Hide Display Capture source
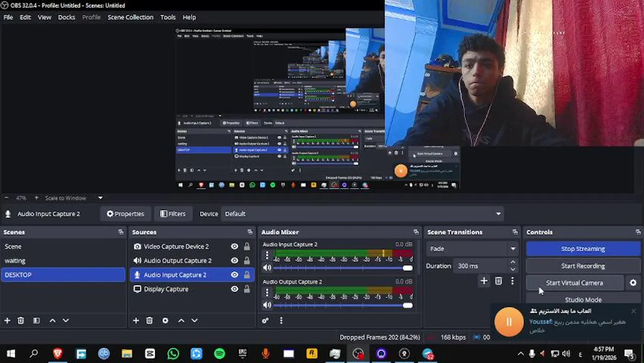 [x=234, y=289]
